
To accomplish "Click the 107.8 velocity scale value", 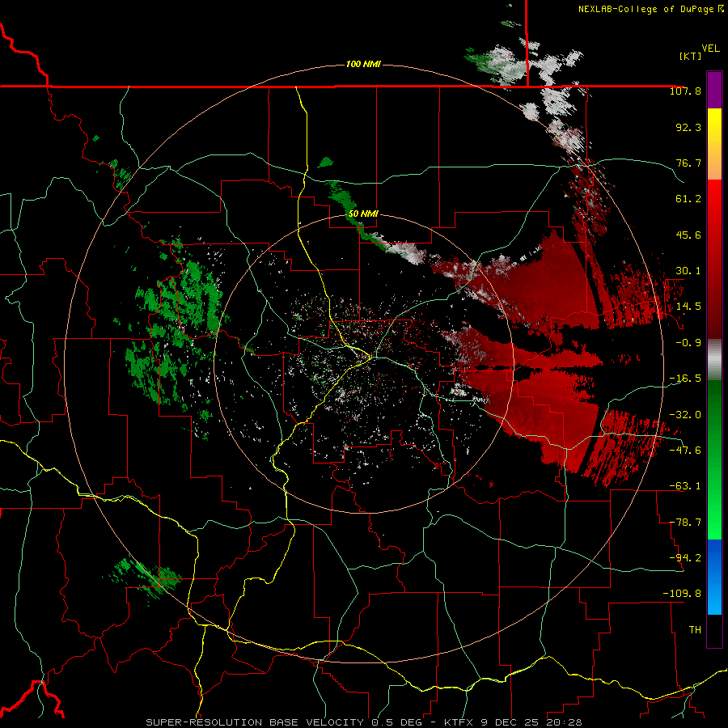I will pos(685,91).
